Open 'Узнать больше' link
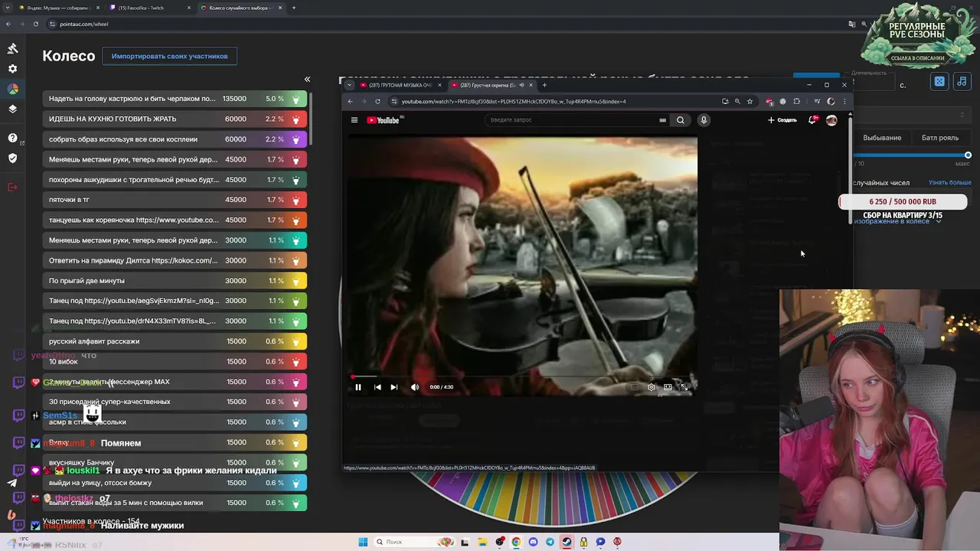Viewport: 980px width, 551px height. tap(949, 183)
